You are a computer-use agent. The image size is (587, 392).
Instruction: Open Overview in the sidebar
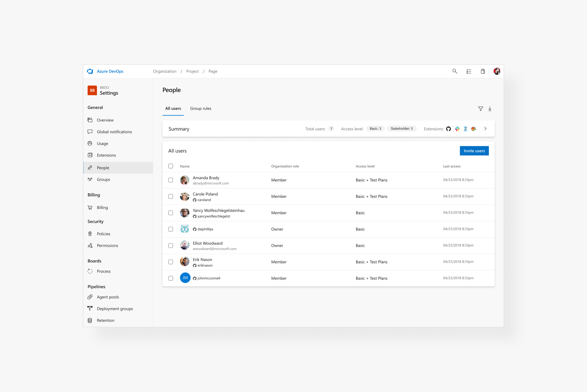[118, 120]
